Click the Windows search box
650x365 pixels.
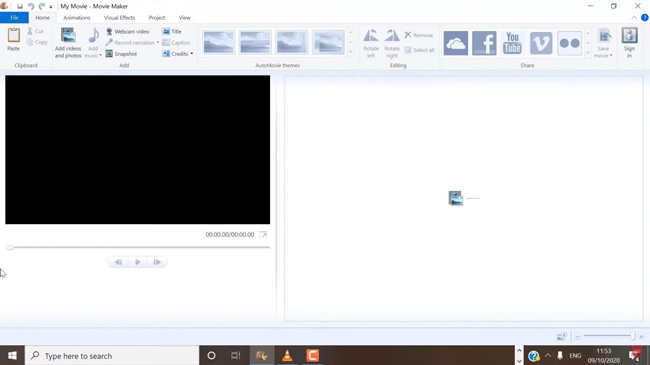point(112,355)
